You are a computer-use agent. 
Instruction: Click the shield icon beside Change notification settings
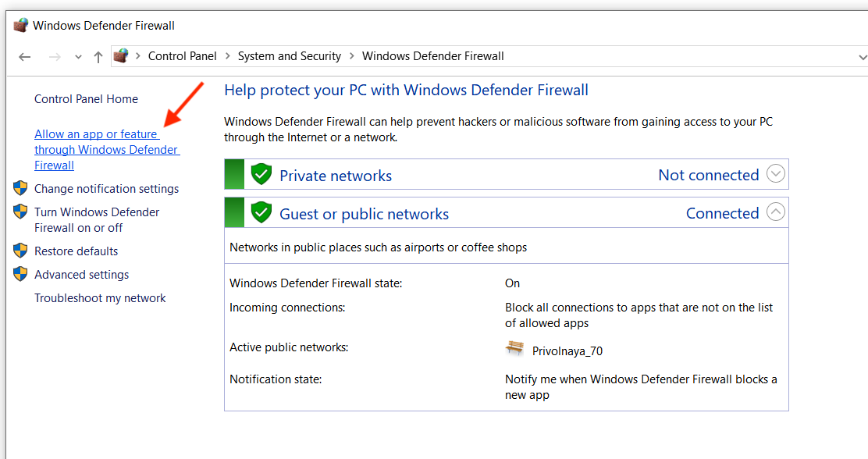click(x=20, y=188)
